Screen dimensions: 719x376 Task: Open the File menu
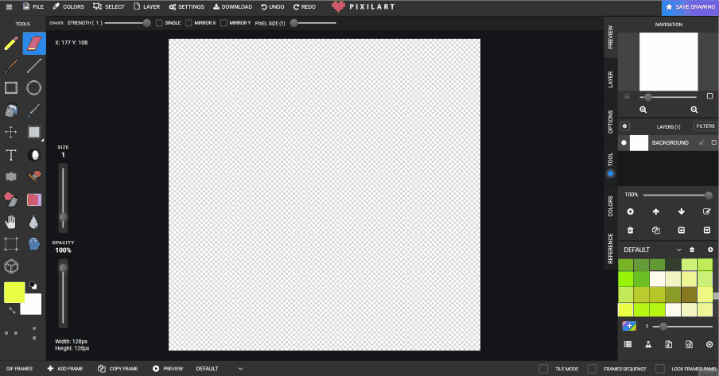(x=33, y=7)
